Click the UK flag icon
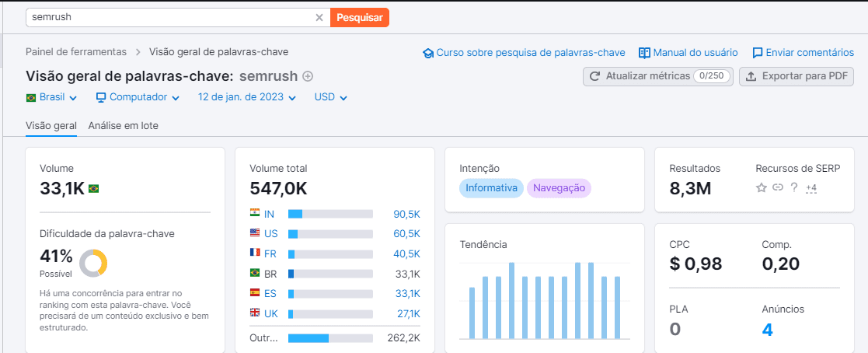 (x=255, y=313)
